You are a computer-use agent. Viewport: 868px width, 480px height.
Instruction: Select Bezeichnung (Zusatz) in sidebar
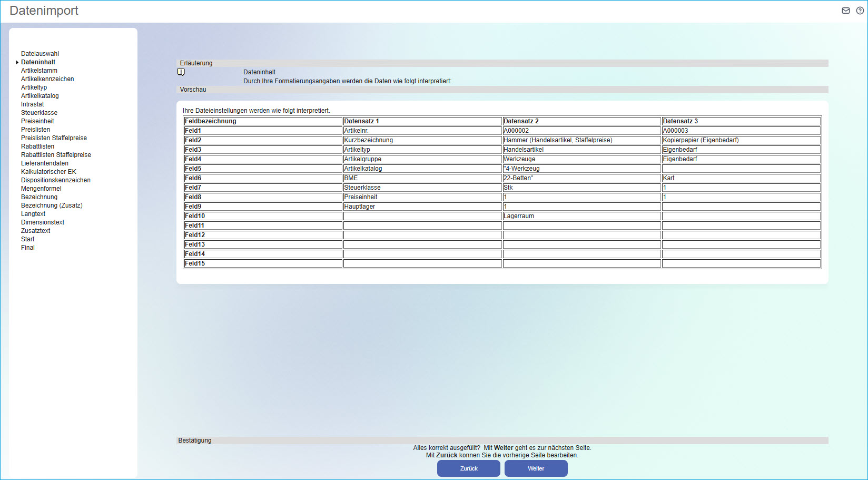[52, 205]
